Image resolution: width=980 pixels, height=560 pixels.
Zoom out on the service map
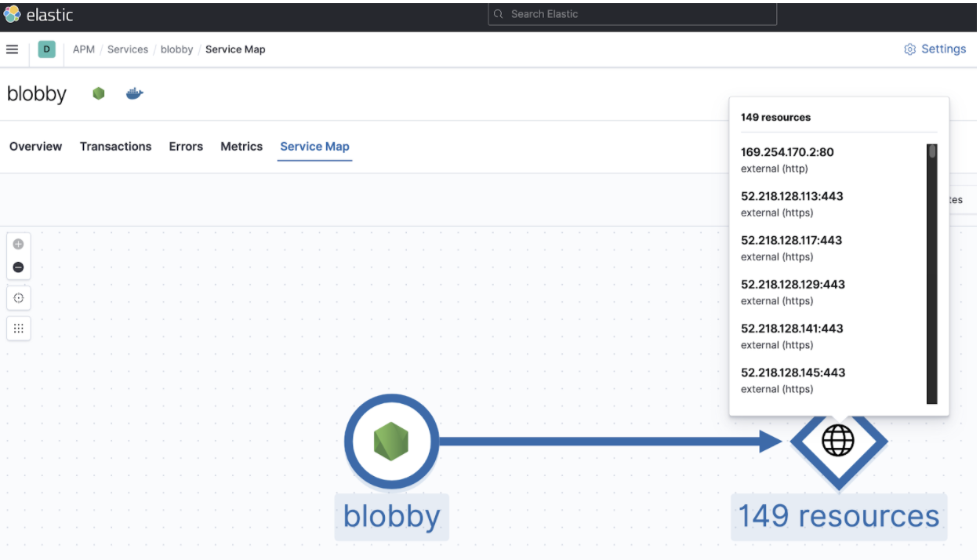19,267
